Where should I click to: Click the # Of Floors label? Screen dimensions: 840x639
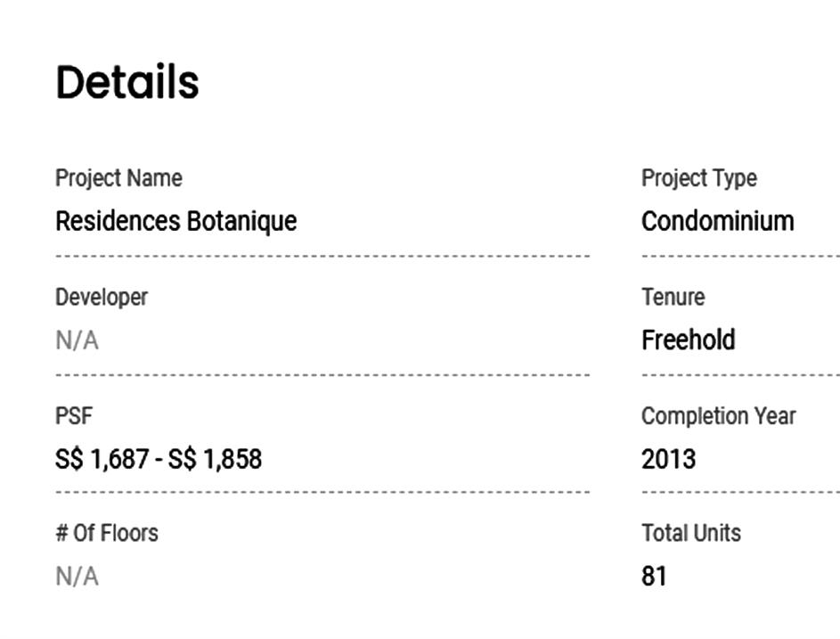[x=107, y=533]
